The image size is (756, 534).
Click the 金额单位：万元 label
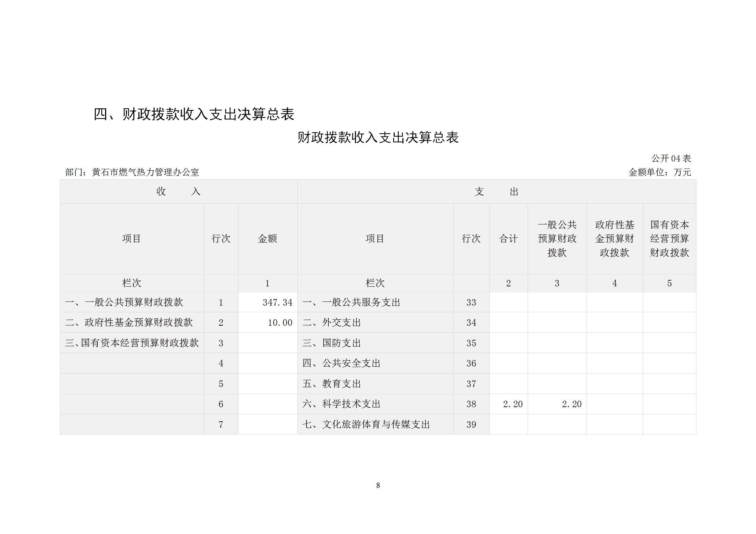tap(659, 172)
